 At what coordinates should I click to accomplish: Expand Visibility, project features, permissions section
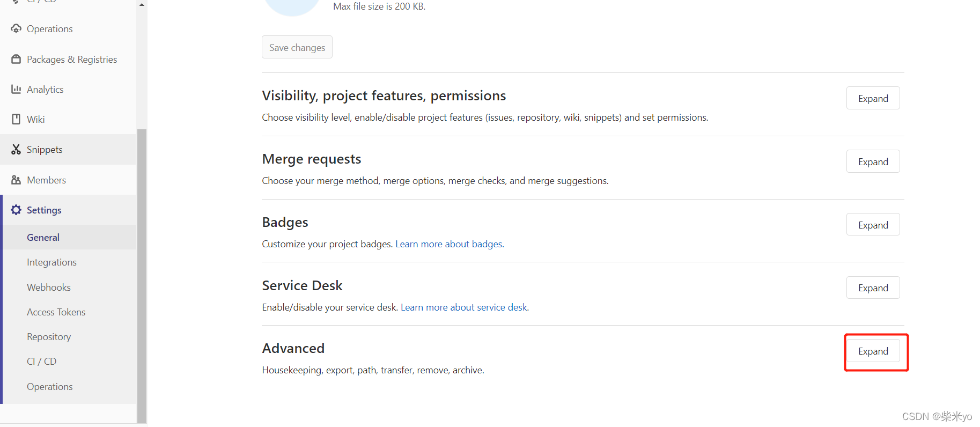pyautogui.click(x=873, y=98)
